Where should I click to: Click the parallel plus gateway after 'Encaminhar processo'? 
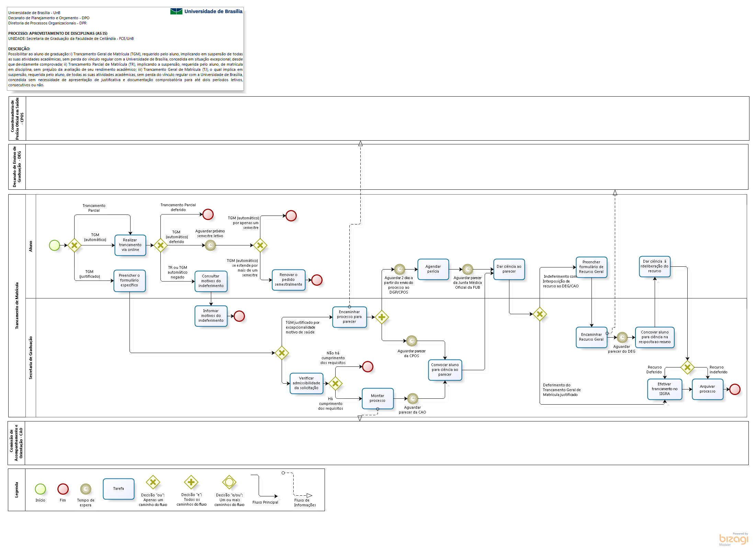382,317
